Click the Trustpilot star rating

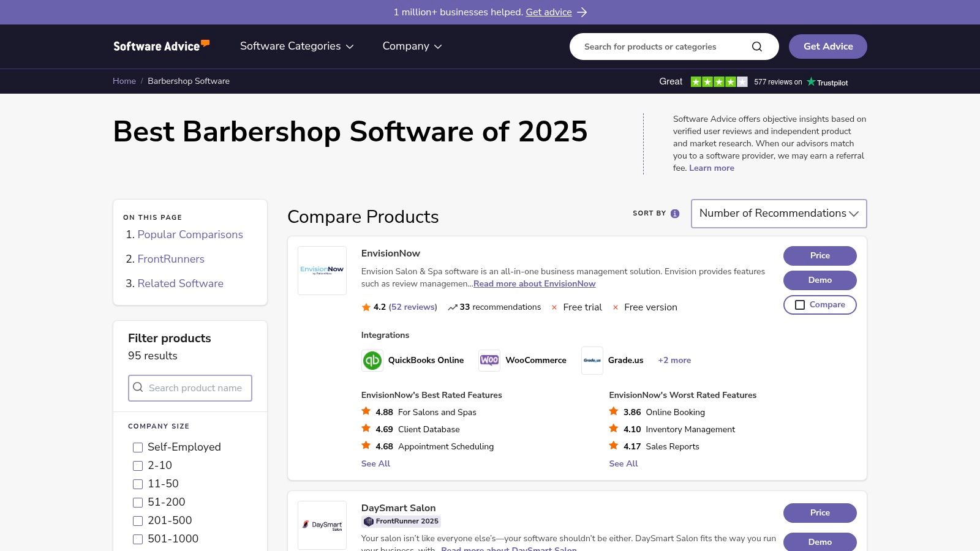(x=719, y=81)
